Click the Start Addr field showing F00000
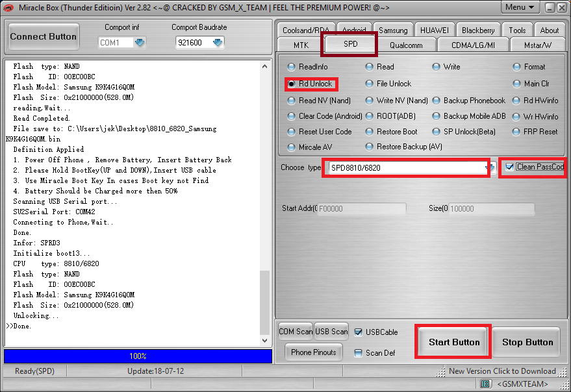The width and height of the screenshot is (571, 392). click(x=362, y=209)
